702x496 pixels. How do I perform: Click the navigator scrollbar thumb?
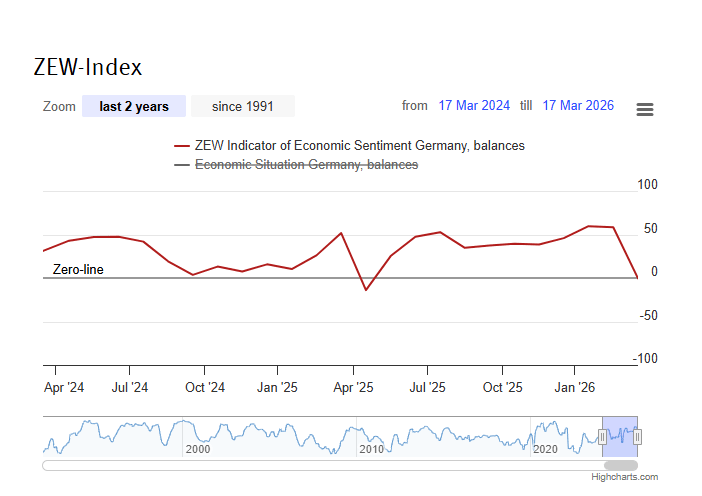(x=621, y=465)
